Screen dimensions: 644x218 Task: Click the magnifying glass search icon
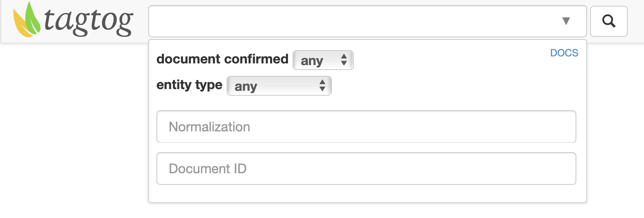click(x=609, y=21)
